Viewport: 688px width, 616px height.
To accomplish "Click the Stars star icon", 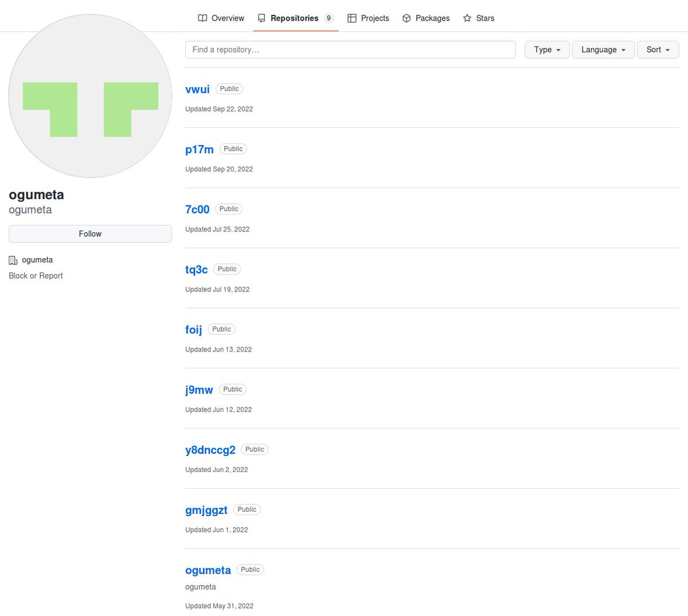I will pos(467,18).
